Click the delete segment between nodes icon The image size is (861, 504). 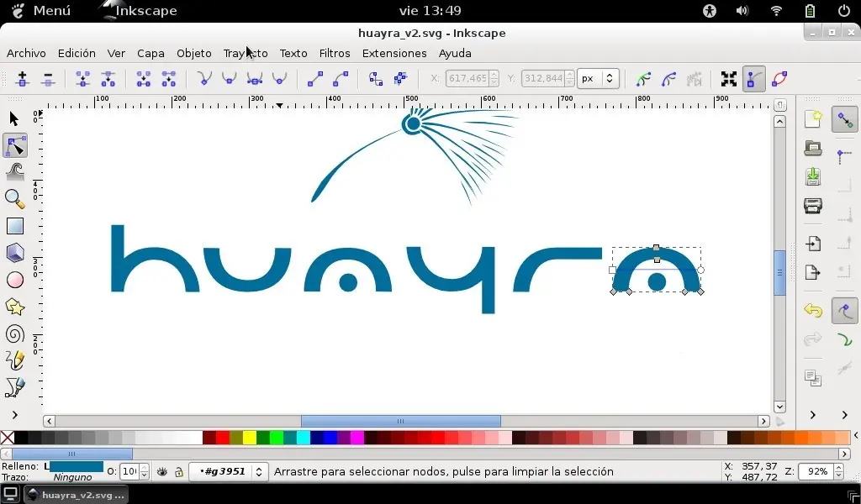click(x=168, y=79)
